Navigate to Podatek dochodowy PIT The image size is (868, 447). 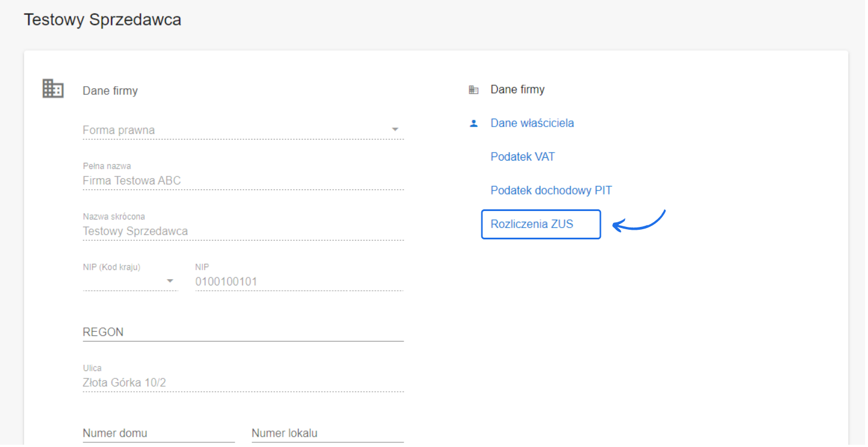pyautogui.click(x=551, y=191)
